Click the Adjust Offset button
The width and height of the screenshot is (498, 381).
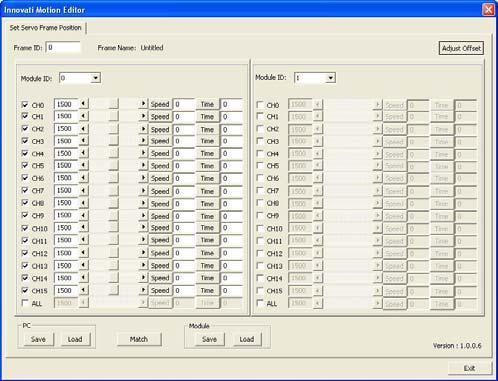pos(461,48)
